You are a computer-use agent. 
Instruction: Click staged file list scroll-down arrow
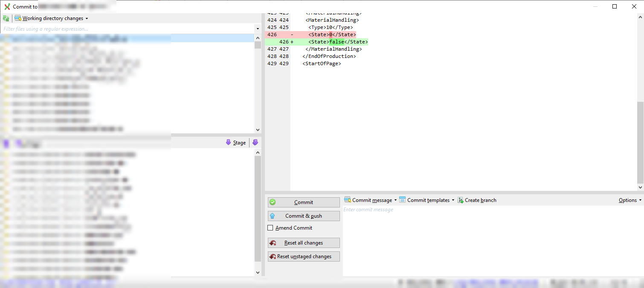click(x=258, y=273)
